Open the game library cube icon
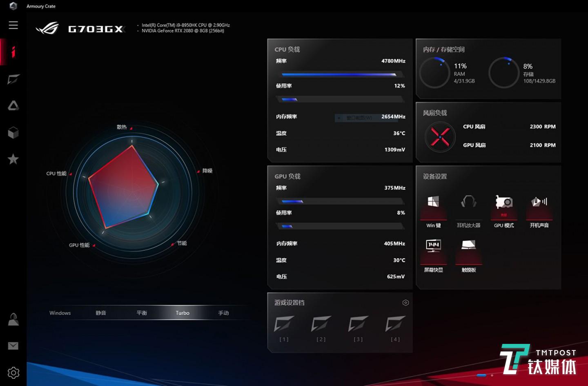 tap(13, 133)
